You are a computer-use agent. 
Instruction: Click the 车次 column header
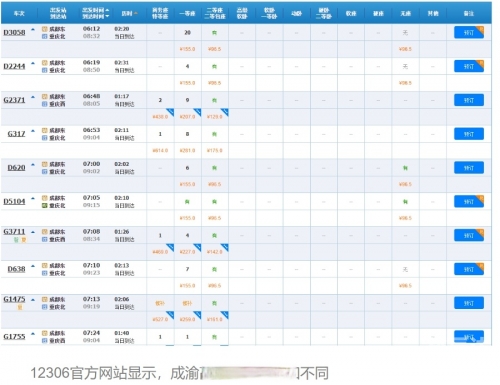tap(19, 13)
